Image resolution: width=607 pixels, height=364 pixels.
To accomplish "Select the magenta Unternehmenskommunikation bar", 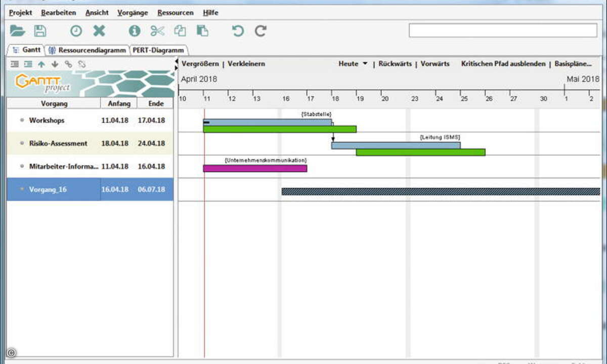I will (255, 168).
